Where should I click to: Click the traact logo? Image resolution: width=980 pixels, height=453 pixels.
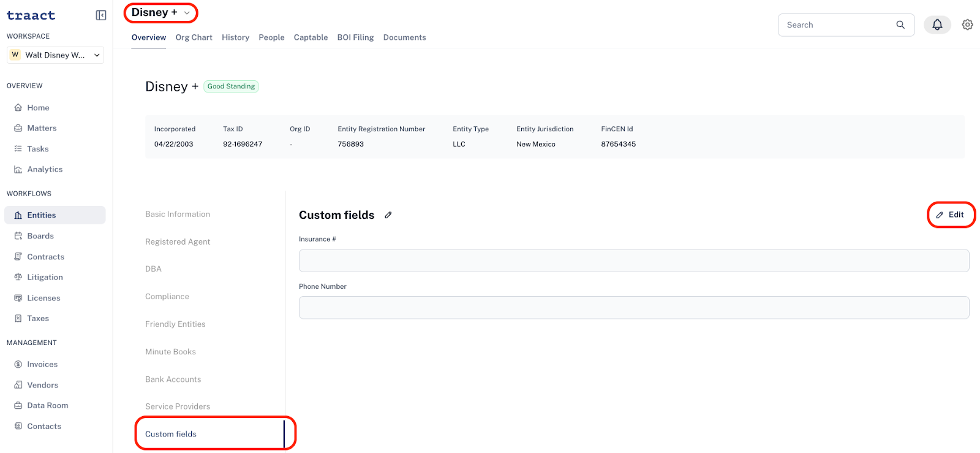(x=31, y=15)
